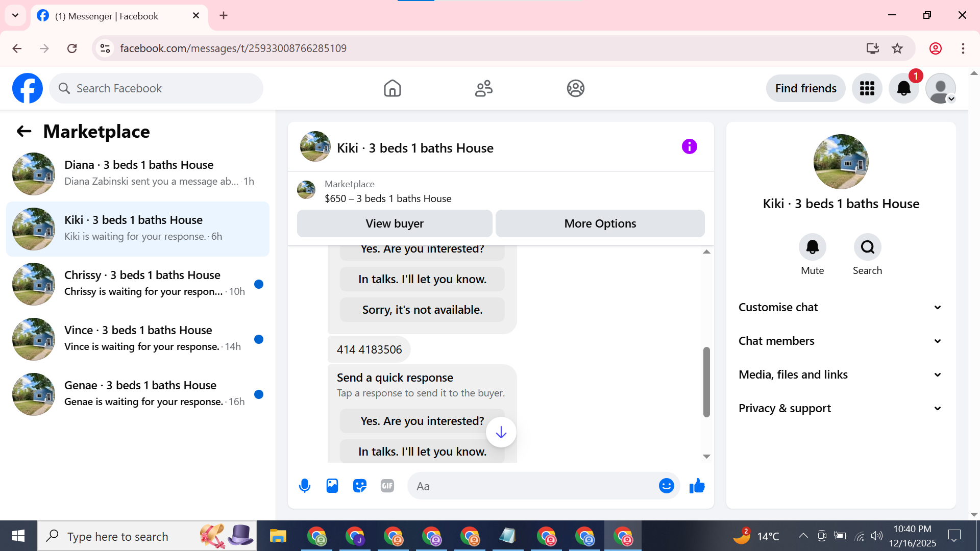The image size is (980, 551).
Task: Select the Kiki conversation in the list
Action: coord(138,229)
